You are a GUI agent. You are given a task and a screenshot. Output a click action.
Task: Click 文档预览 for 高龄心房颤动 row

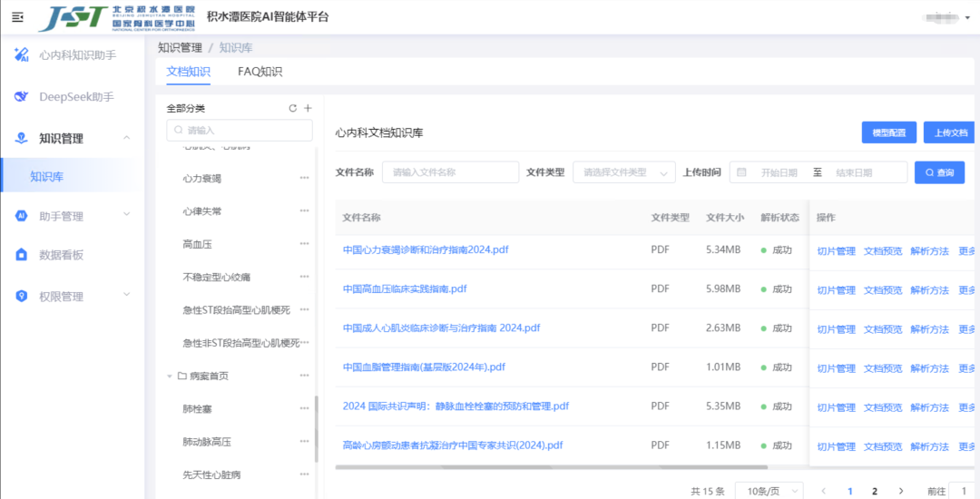tap(883, 447)
